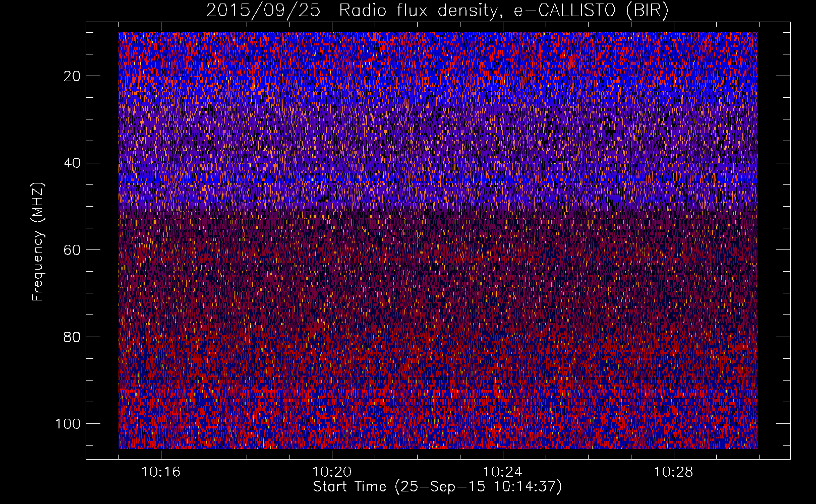Click the plot title "2015/09/25 Radio flux density, e-CALLISTO (BIR)"

[x=437, y=11]
